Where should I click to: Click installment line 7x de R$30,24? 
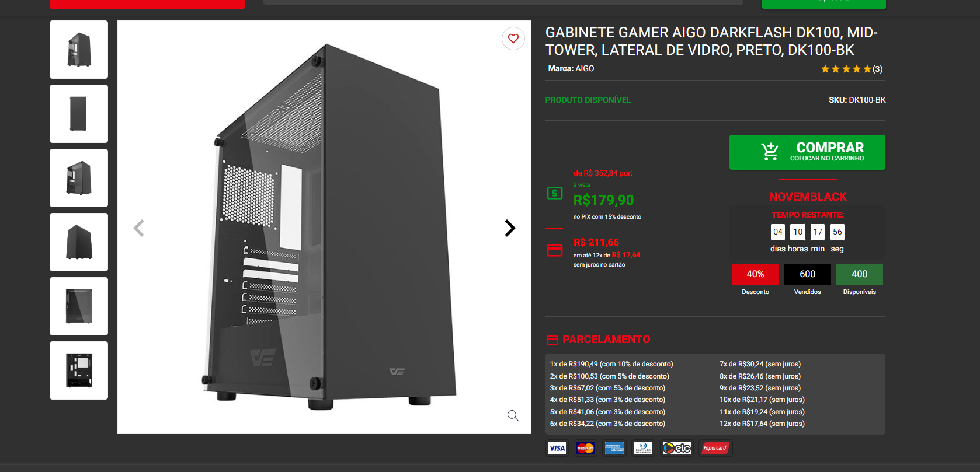click(760, 364)
